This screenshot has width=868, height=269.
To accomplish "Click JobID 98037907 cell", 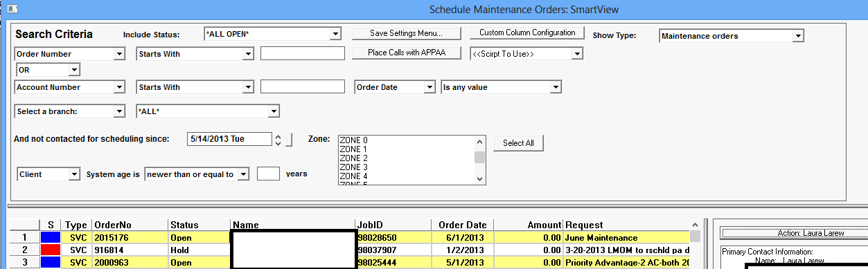I will [393, 250].
